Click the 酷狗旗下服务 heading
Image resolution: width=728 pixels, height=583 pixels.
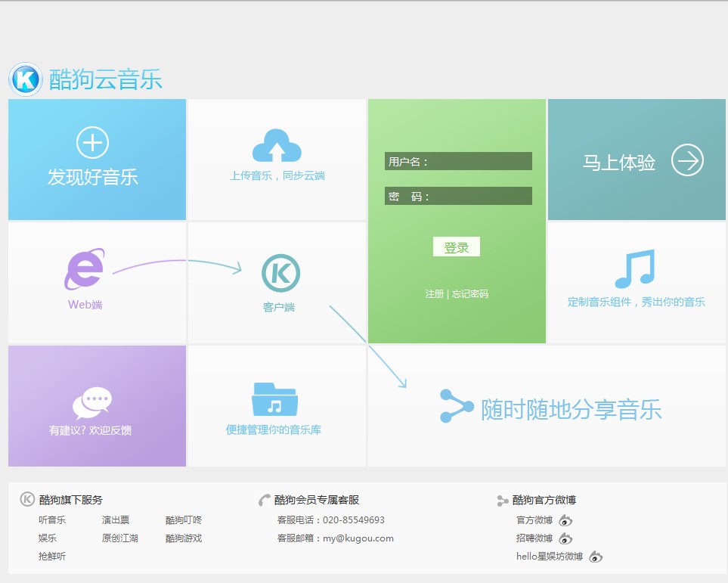tap(71, 500)
